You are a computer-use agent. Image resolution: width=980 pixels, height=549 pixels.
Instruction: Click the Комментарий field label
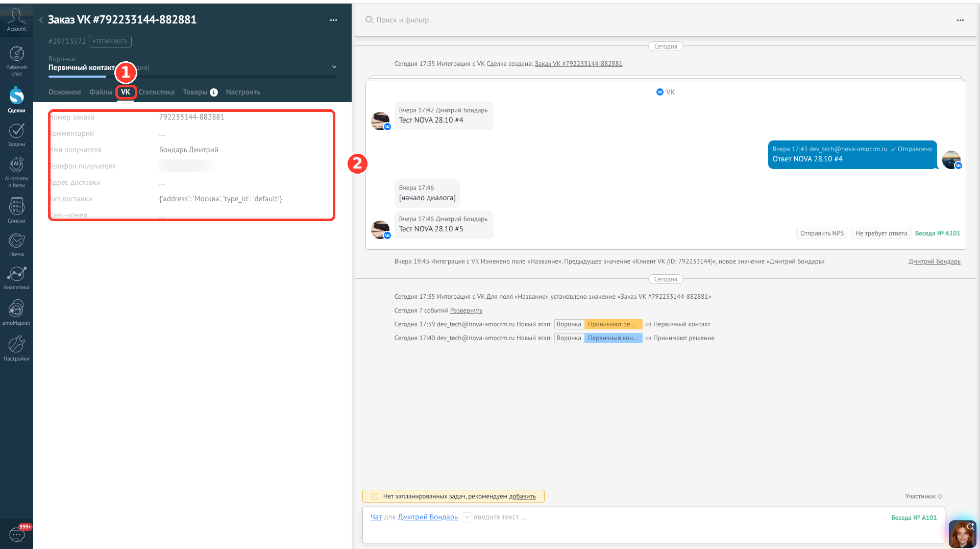click(x=71, y=133)
